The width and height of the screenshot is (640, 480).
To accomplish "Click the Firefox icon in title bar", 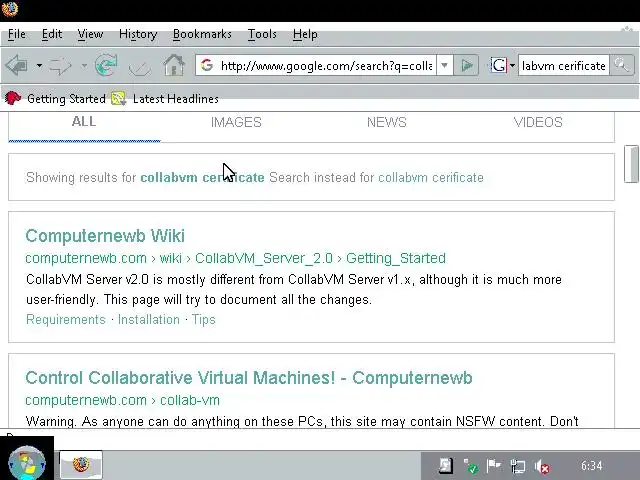I will [x=9, y=9].
